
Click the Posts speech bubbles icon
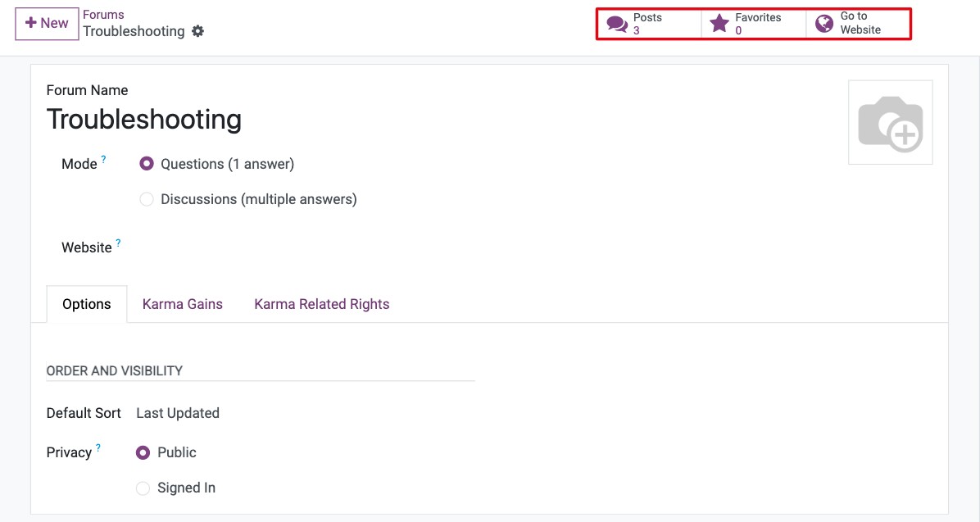click(x=617, y=24)
